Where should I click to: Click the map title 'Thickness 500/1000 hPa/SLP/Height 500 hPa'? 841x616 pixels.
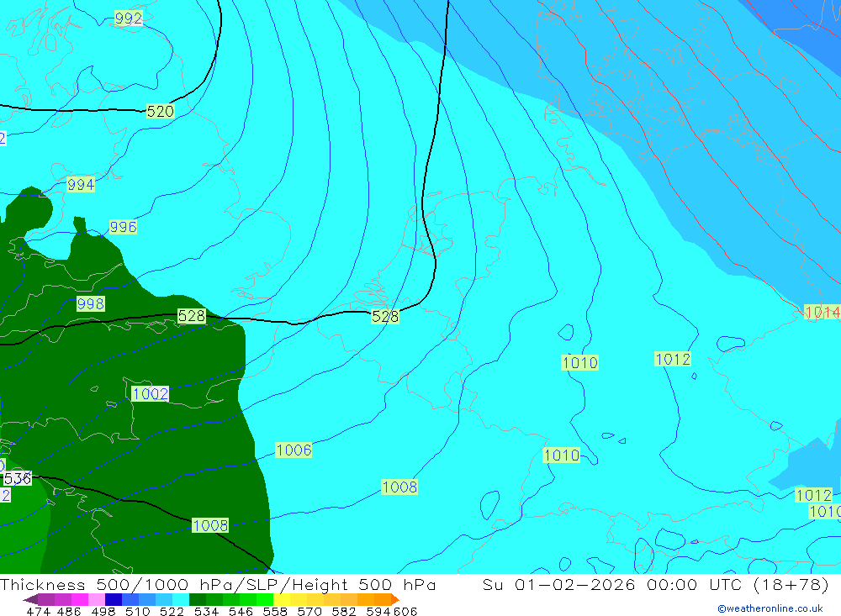coord(219,584)
